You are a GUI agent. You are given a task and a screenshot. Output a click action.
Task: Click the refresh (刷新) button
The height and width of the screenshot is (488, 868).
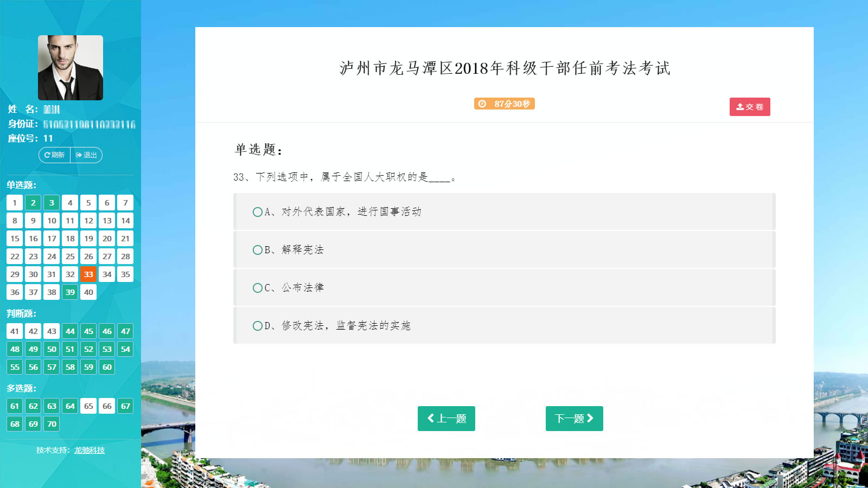pos(54,155)
